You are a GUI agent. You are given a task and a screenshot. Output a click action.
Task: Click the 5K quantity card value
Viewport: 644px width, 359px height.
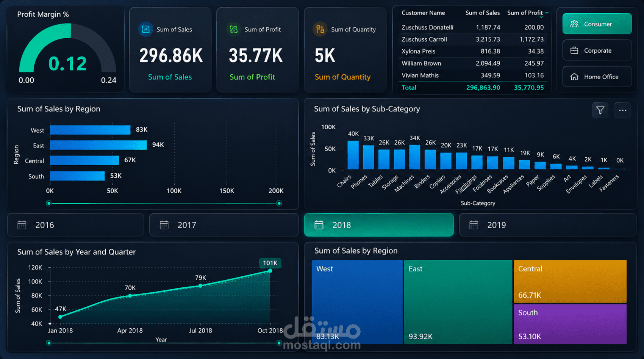(x=325, y=56)
